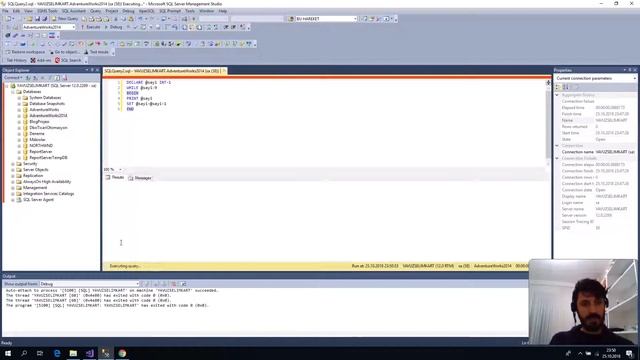The width and height of the screenshot is (640, 360).
Task: Click the New Project icon in the toolbar
Action: click(9, 19)
